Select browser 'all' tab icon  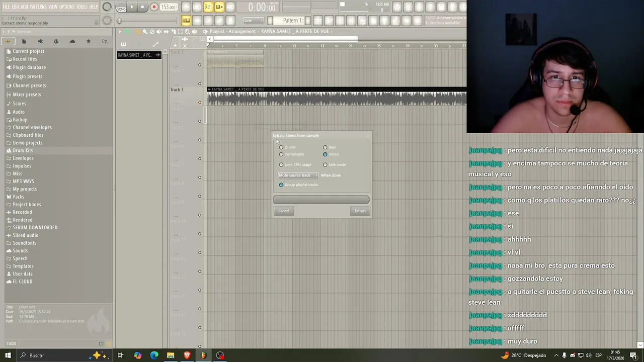point(8,41)
